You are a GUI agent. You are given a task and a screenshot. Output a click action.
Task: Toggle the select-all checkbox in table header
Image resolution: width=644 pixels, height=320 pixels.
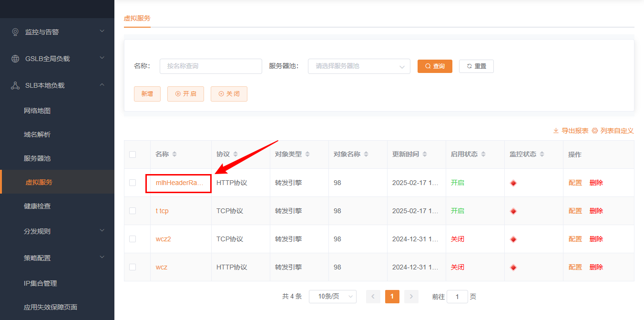(133, 155)
